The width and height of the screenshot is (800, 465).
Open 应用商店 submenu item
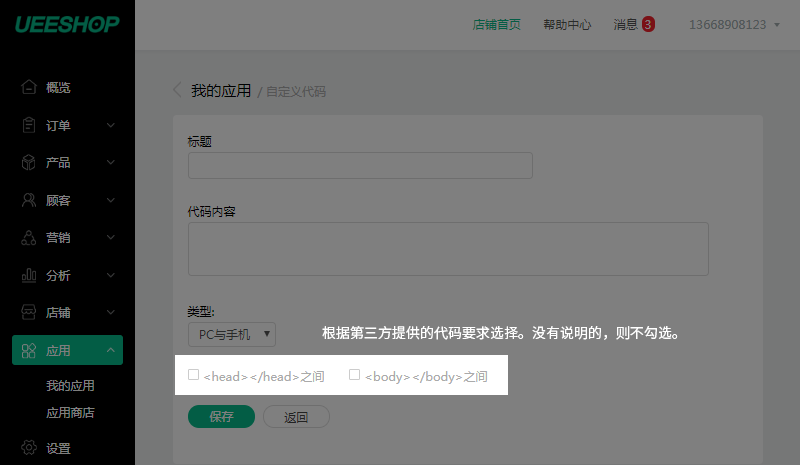[x=70, y=412]
